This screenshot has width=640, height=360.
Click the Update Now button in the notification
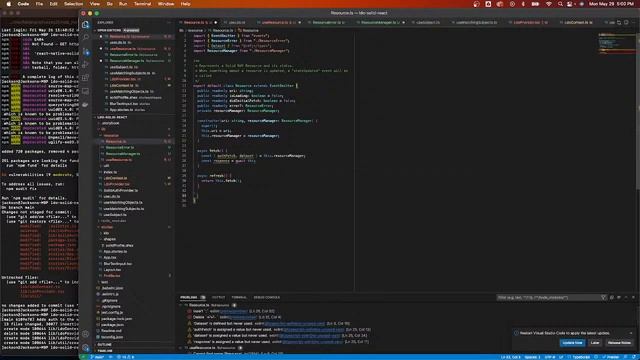coord(572,343)
